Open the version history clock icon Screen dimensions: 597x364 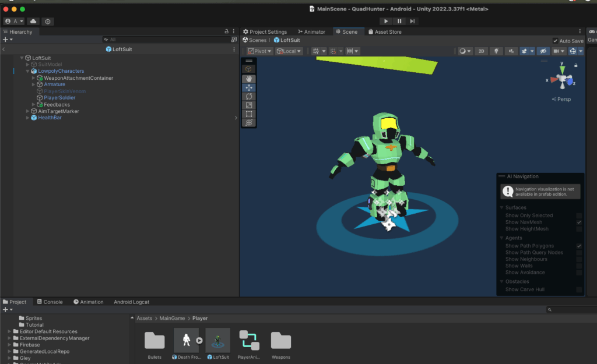pyautogui.click(x=48, y=22)
